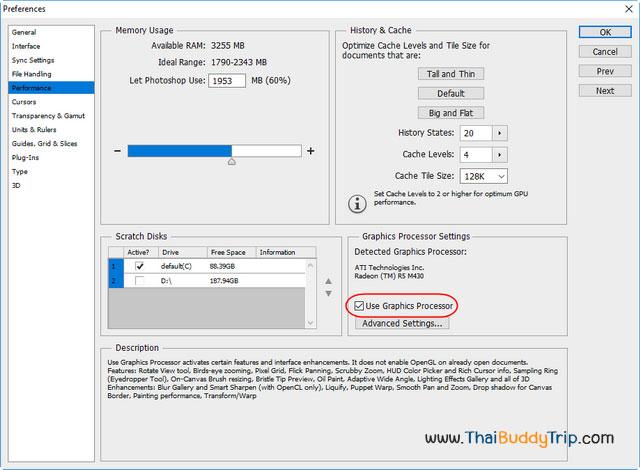Select Transparency & Gamut category
Image resolution: width=640 pixels, height=470 pixels.
(47, 116)
